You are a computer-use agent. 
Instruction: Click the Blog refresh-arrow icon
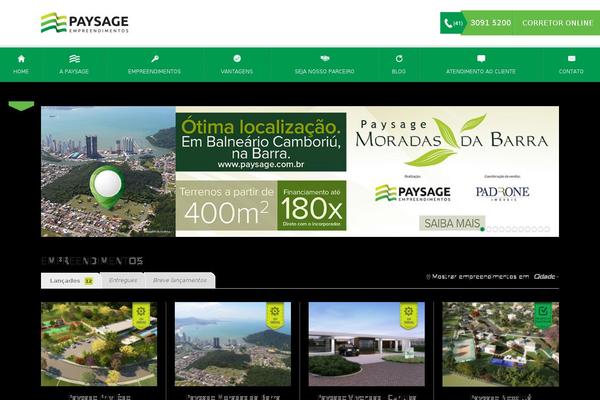click(399, 59)
